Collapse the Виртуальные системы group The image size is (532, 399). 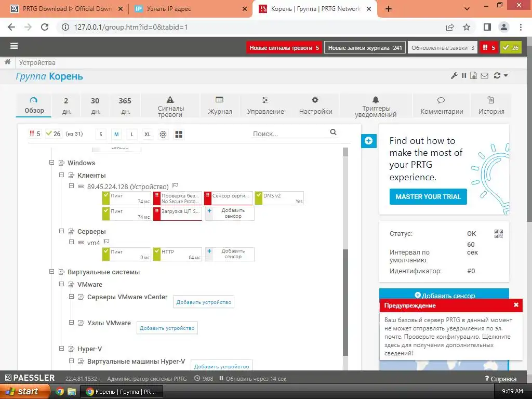pos(51,271)
